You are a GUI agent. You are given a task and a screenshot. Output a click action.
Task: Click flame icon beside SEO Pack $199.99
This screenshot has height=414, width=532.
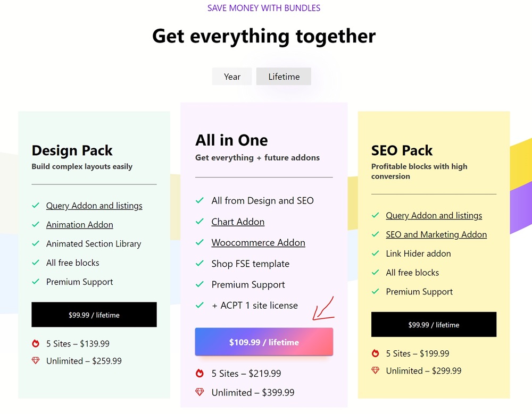[375, 353]
